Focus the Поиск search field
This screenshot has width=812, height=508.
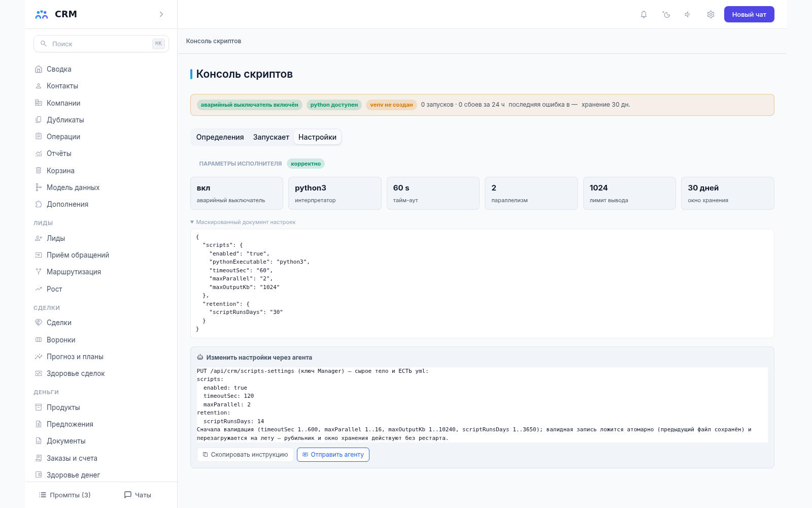tap(101, 44)
